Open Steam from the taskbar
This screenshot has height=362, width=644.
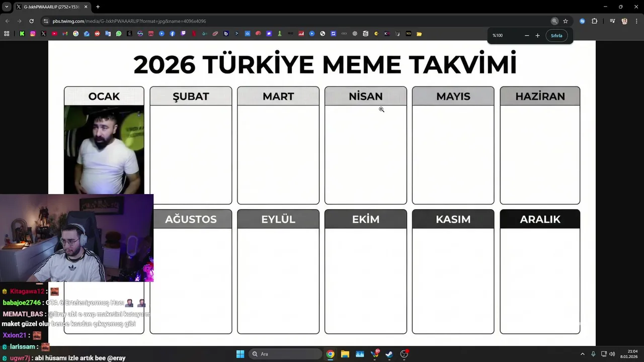pyautogui.click(x=389, y=354)
